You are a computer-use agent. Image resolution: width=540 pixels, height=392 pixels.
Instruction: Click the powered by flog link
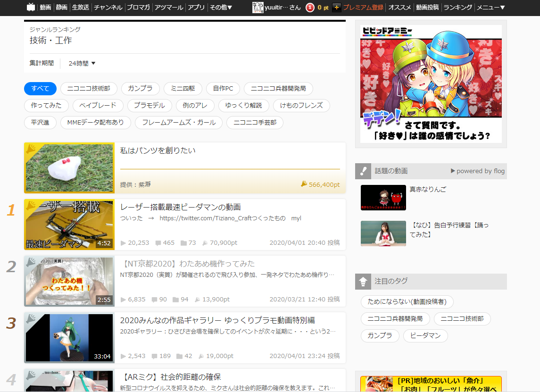pos(478,171)
